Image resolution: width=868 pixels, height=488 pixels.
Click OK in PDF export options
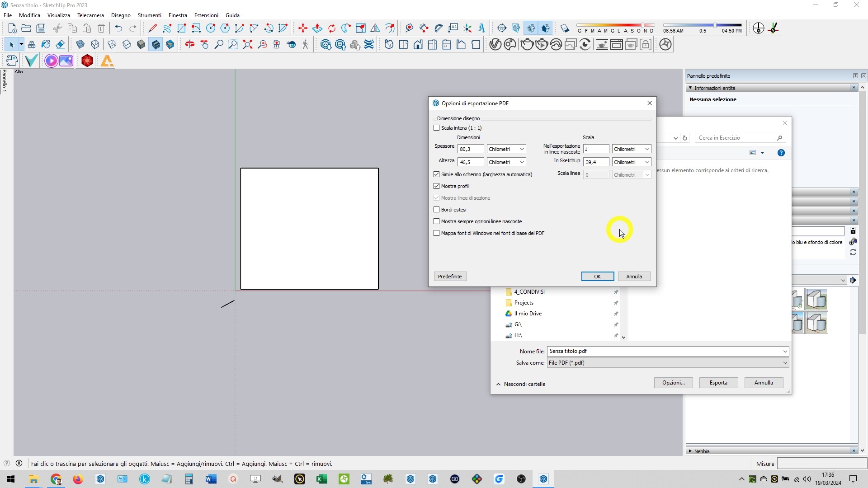[x=598, y=277]
